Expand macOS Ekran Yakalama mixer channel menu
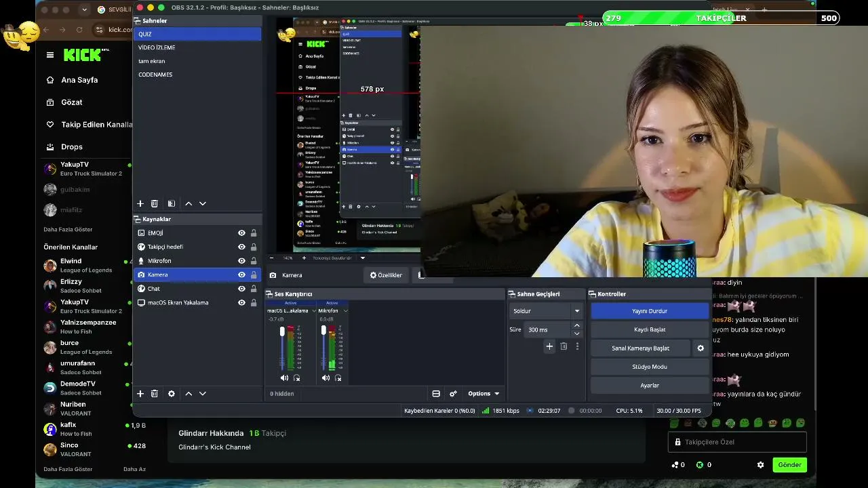Viewport: 868px width, 488px height. [x=313, y=311]
